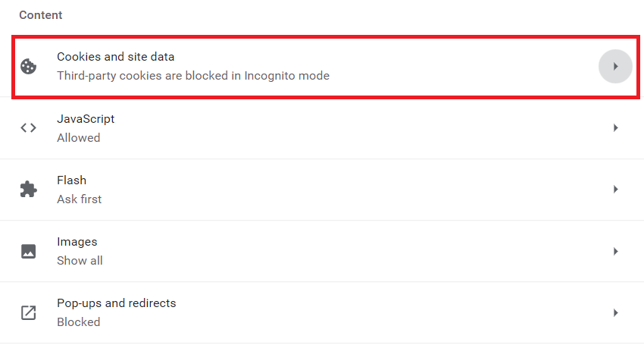The height and width of the screenshot is (345, 644).
Task: Select the Flash settings label
Action: click(x=72, y=180)
